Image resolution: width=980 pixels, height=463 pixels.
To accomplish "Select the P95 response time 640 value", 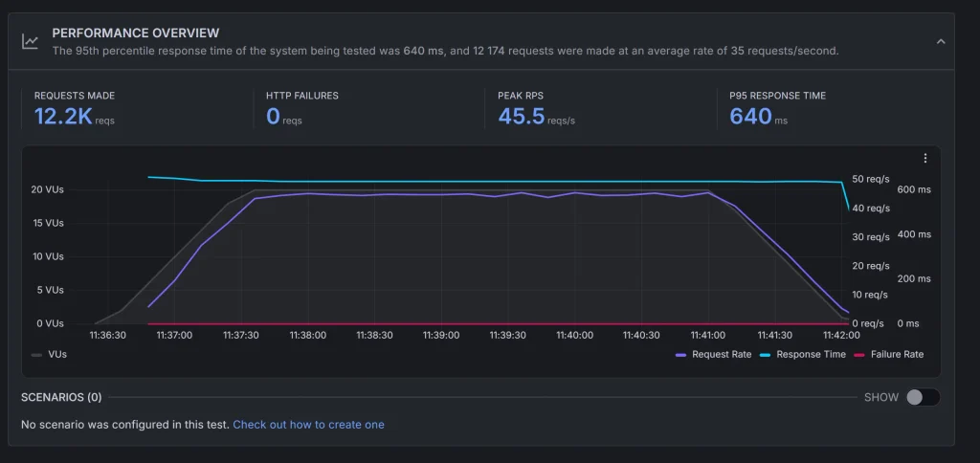I will pyautogui.click(x=750, y=116).
